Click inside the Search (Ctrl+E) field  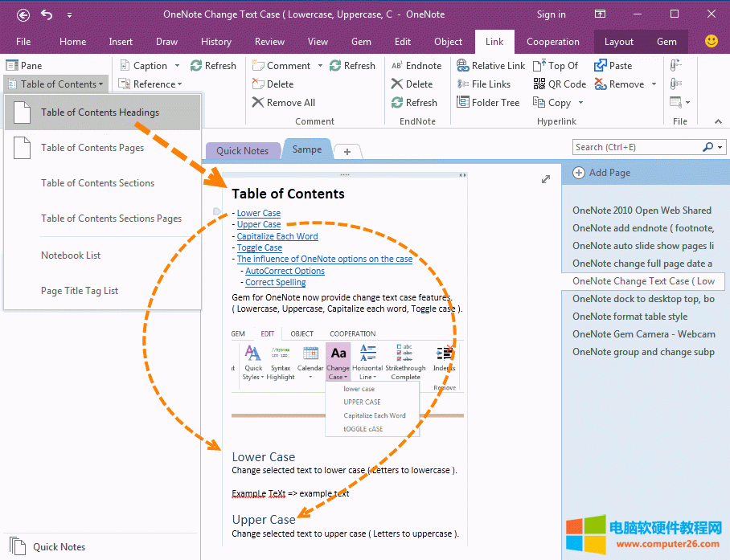[635, 147]
